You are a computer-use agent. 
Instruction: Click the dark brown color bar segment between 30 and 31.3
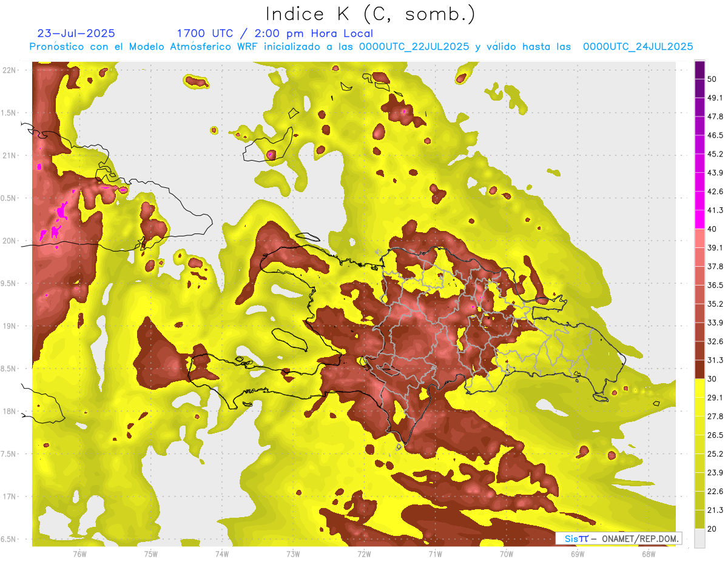[x=700, y=369]
